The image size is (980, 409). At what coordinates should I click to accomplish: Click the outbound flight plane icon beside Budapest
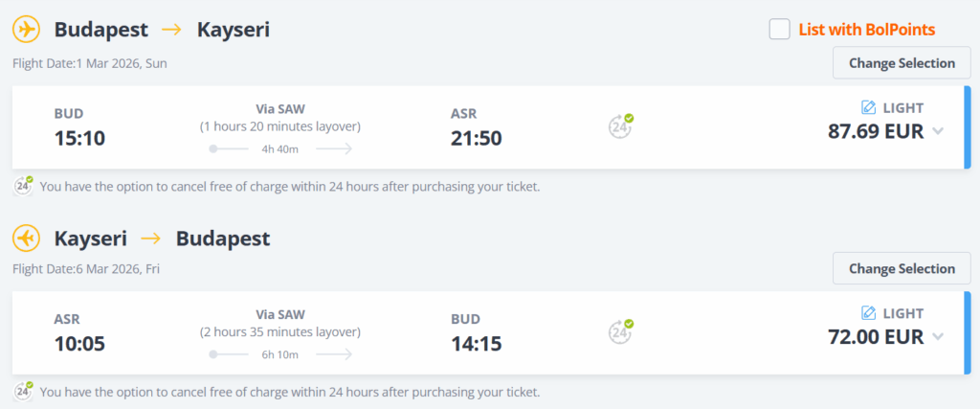pos(26,30)
